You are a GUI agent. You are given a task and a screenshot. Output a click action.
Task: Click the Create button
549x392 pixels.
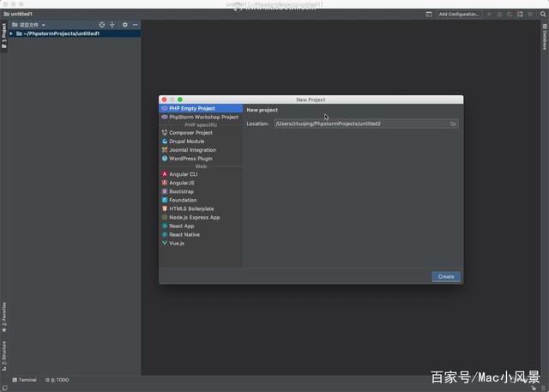[446, 276]
